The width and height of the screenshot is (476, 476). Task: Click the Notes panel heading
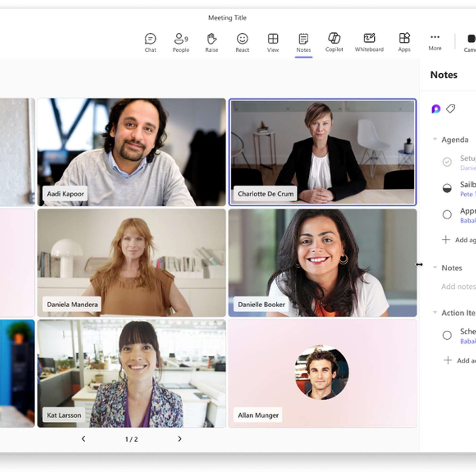444,75
